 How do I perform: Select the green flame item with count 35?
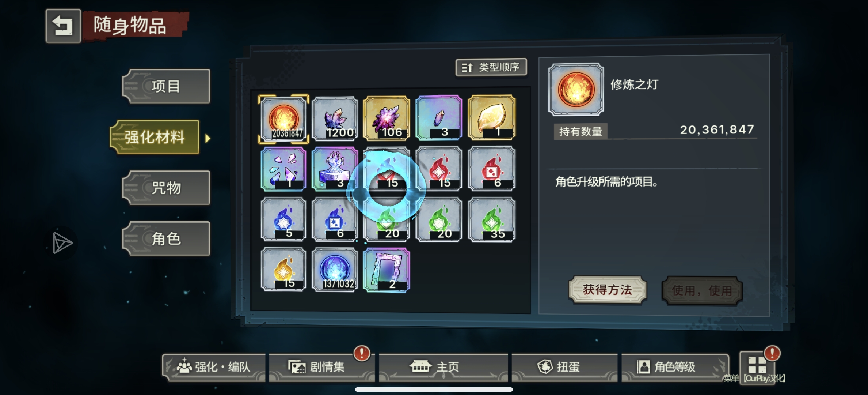(x=492, y=220)
